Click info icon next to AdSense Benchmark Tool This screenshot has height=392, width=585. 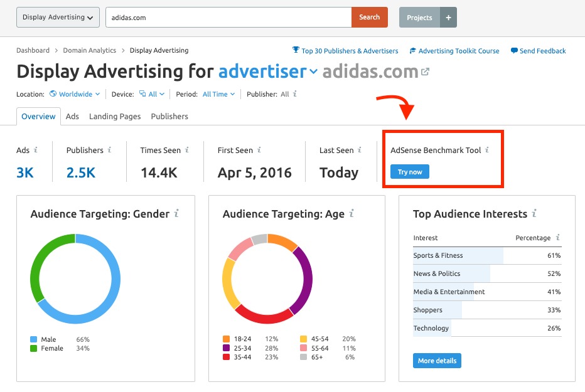[487, 150]
